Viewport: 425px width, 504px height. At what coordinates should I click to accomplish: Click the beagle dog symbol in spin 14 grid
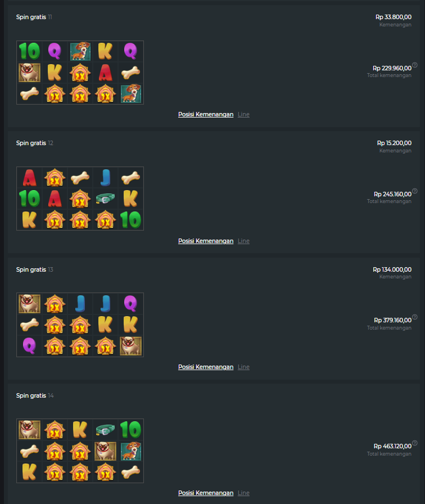pos(131,451)
